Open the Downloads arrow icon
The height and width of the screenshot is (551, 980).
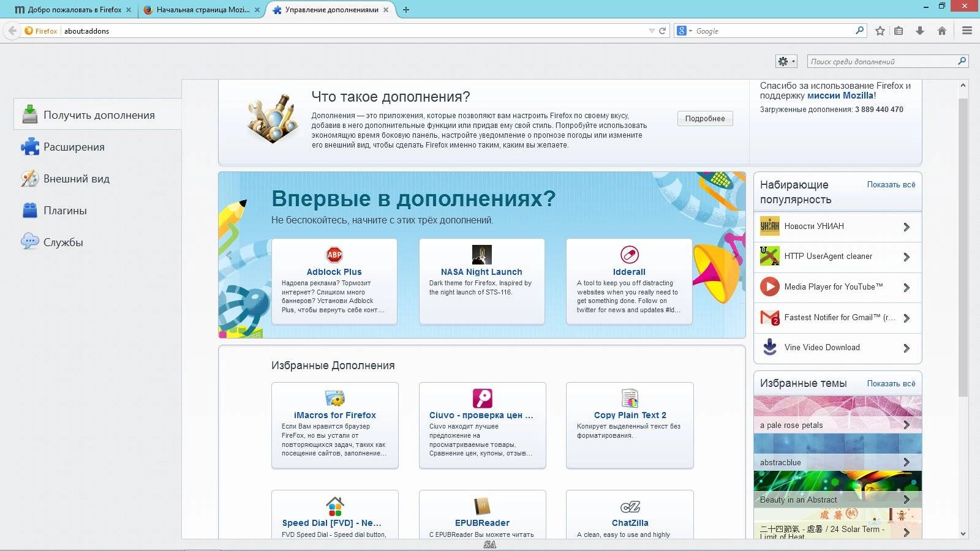pyautogui.click(x=920, y=31)
